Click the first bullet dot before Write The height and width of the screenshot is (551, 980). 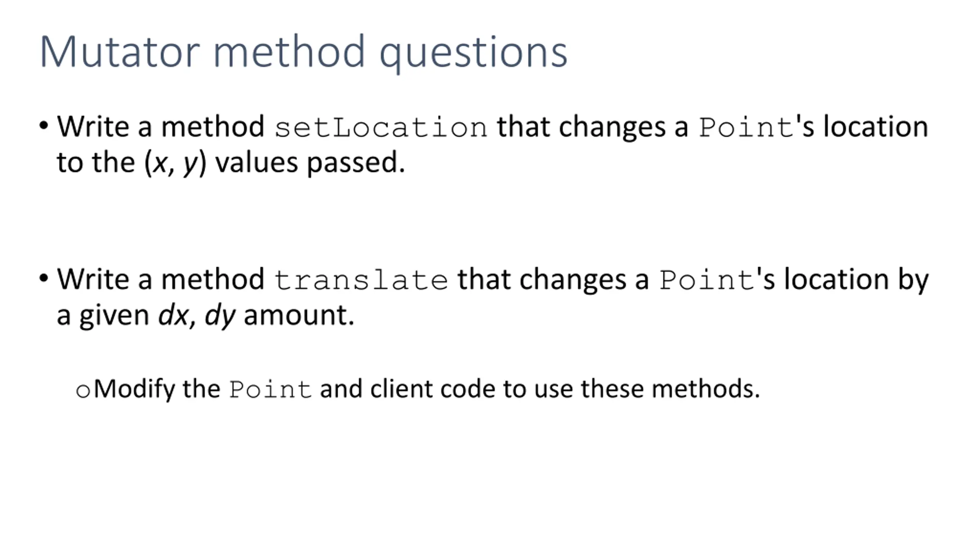44,126
